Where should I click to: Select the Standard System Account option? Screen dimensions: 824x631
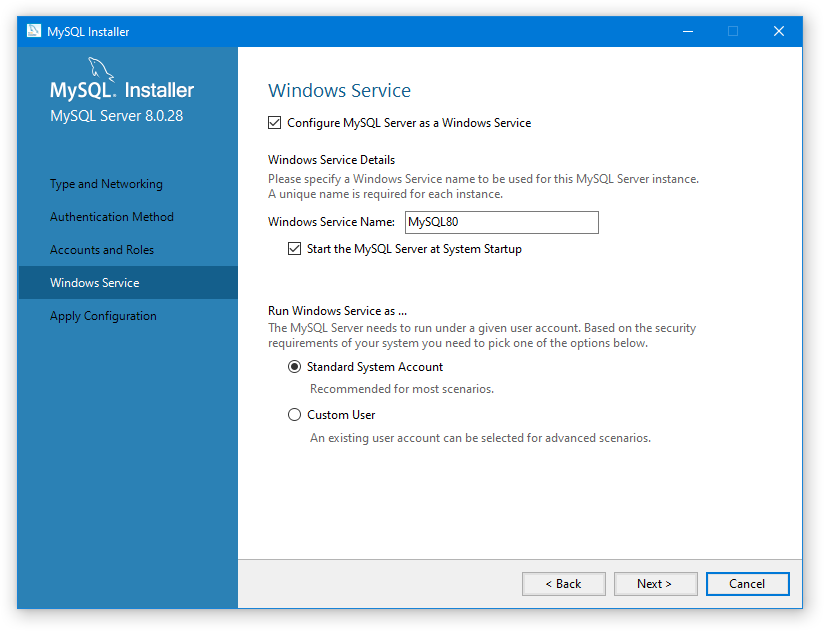pos(295,367)
